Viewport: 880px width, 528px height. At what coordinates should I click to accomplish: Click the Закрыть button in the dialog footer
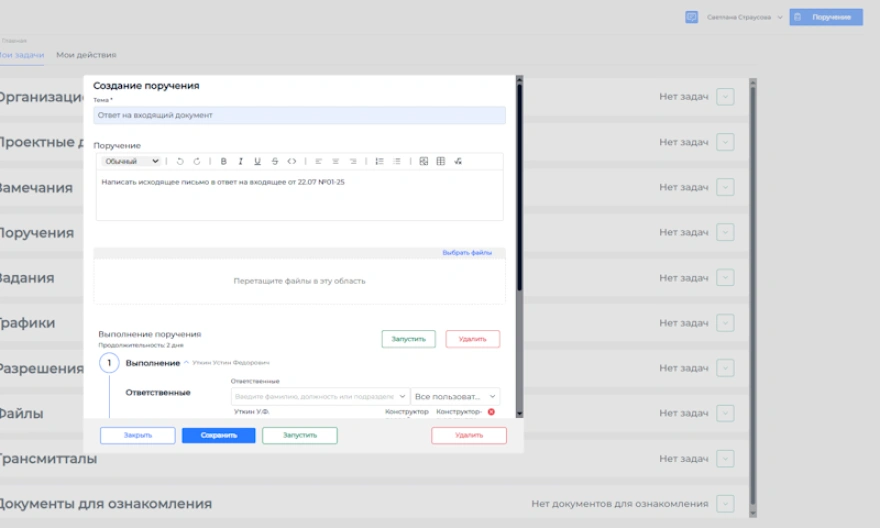[x=138, y=435]
